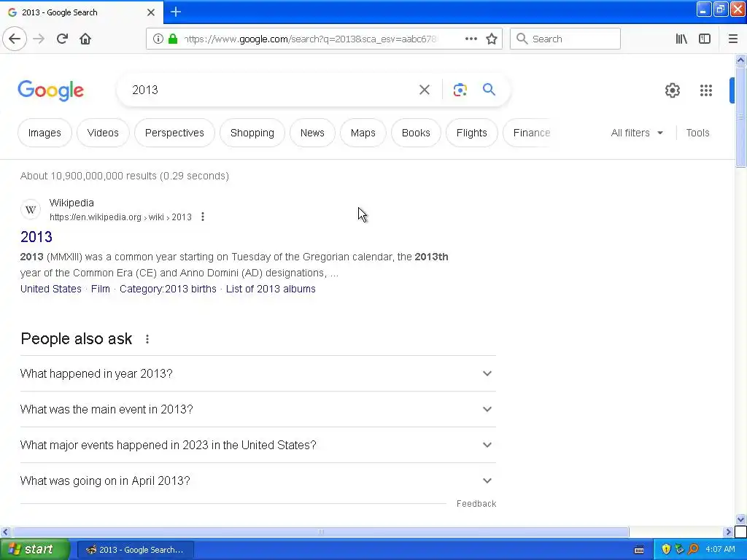Click the green padlock security icon
Viewport: 747px width, 560px height.
pyautogui.click(x=173, y=39)
